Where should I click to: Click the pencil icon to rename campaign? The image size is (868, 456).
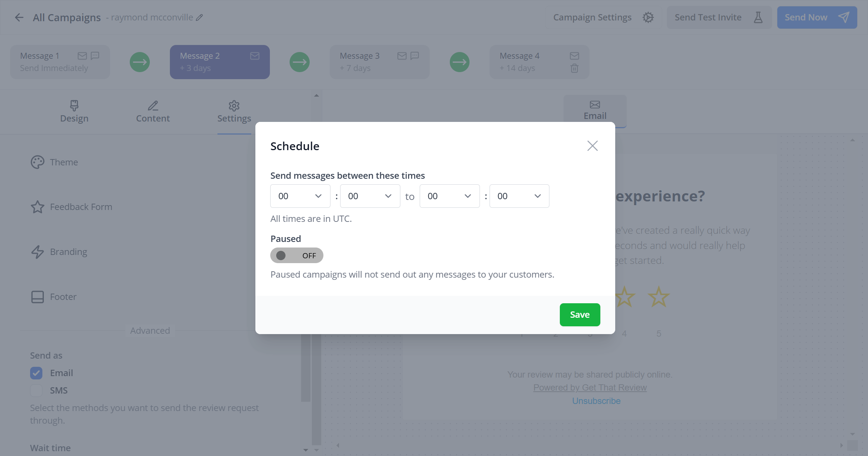[200, 17]
